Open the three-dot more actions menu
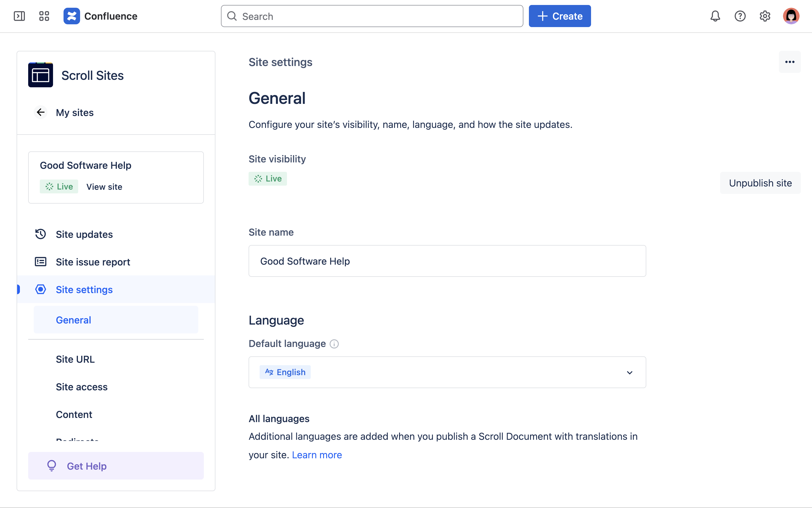812x508 pixels. [790, 62]
